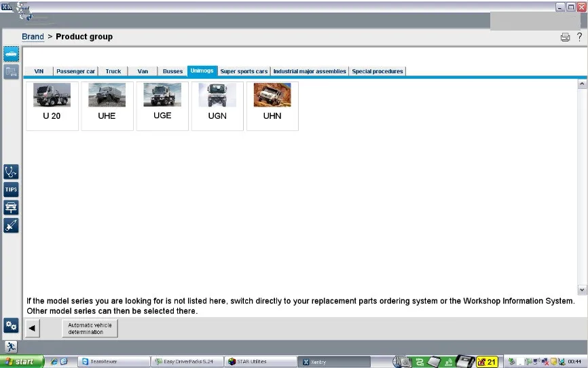Launch Internet Explorer from quick launch
This screenshot has width=588, height=368.
[54, 362]
